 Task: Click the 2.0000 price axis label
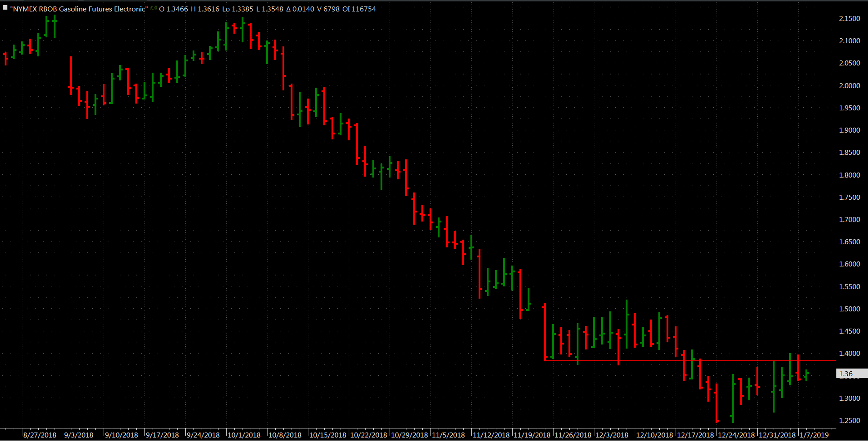point(849,86)
